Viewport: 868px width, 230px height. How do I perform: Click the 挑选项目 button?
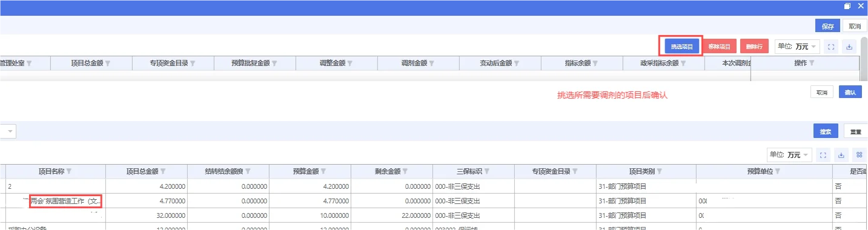tap(682, 46)
